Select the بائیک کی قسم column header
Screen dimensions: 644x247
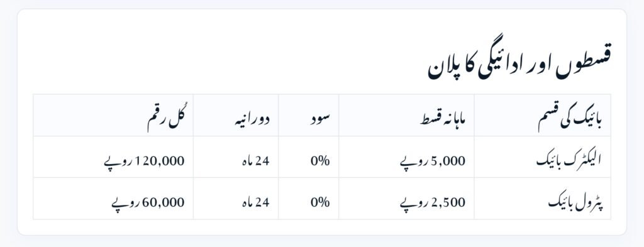coord(543,115)
